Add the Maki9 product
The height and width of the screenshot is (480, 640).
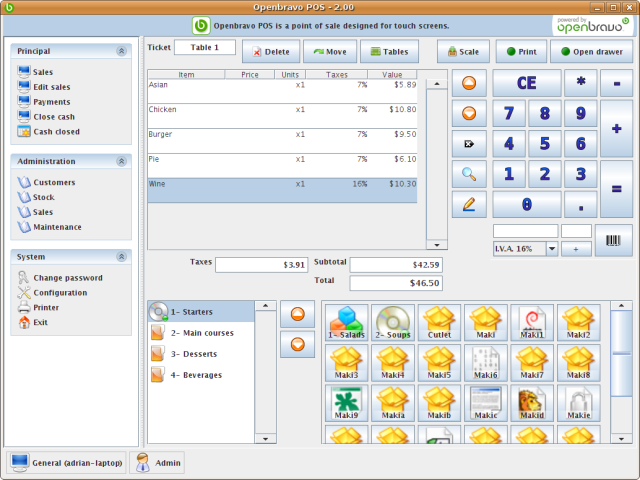coord(347,403)
